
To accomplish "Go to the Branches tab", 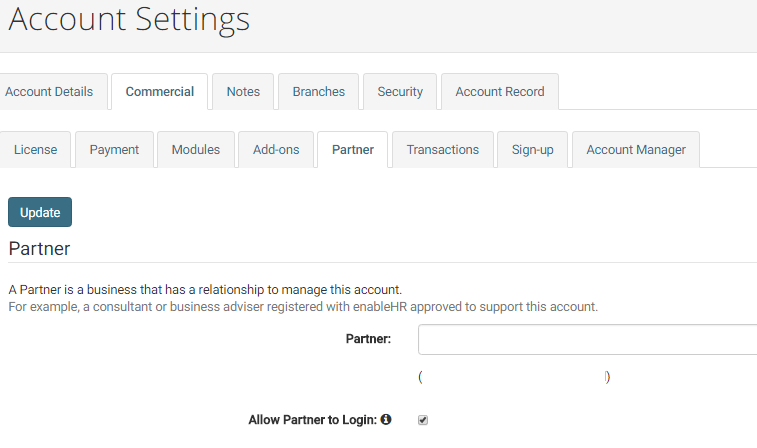I will 319,92.
